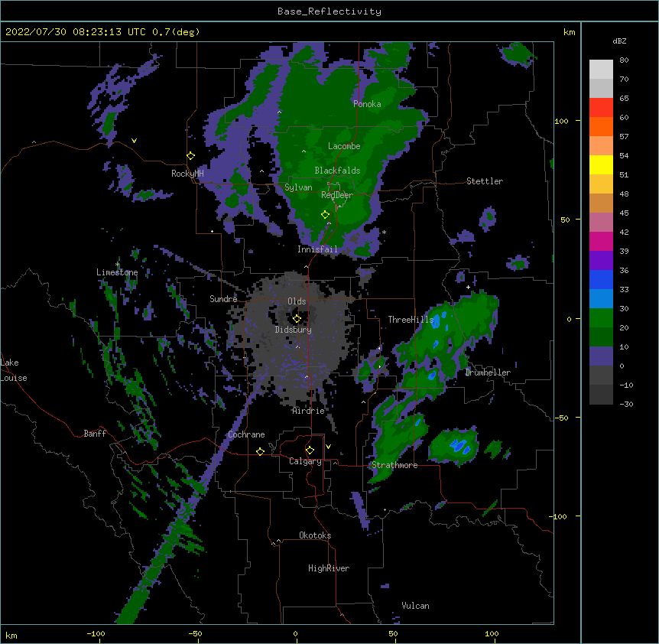Click the -50 tick label on right axis
659x644 pixels.
point(561,418)
